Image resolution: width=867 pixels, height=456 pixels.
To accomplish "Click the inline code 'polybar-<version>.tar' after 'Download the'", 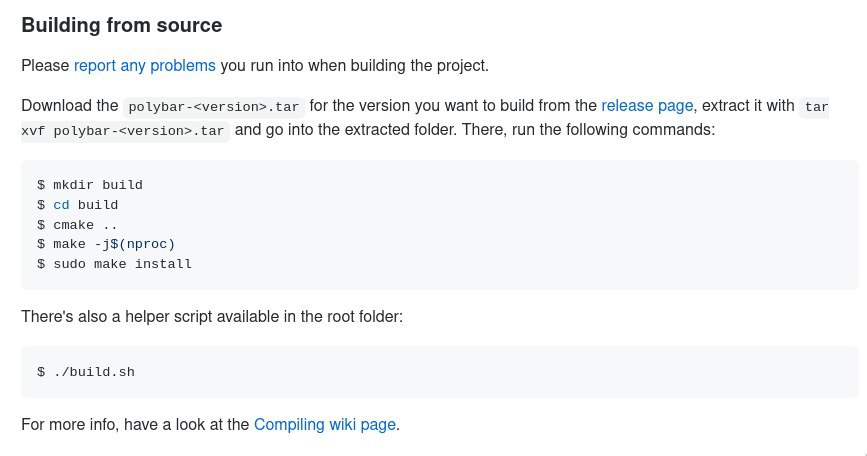I will click(x=213, y=107).
